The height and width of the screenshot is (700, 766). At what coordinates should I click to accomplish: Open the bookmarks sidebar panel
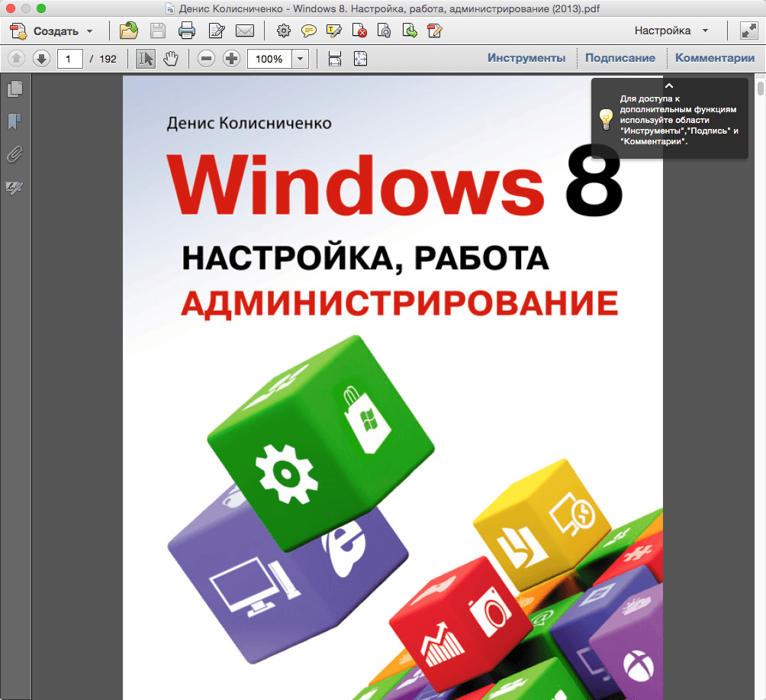click(x=14, y=121)
